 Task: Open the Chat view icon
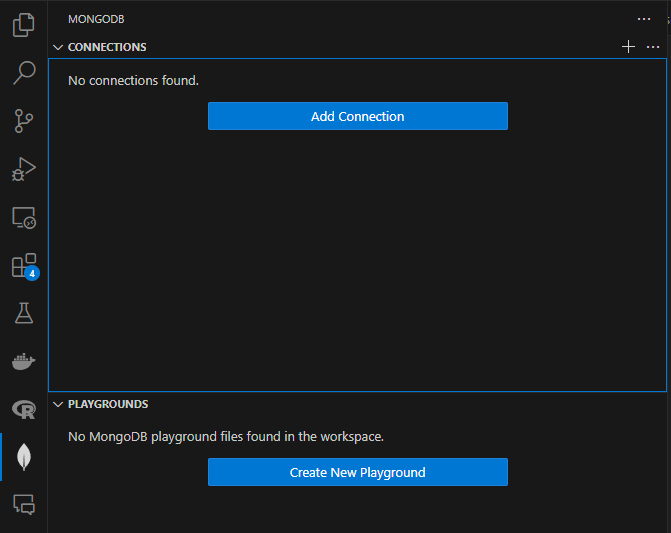[x=24, y=505]
